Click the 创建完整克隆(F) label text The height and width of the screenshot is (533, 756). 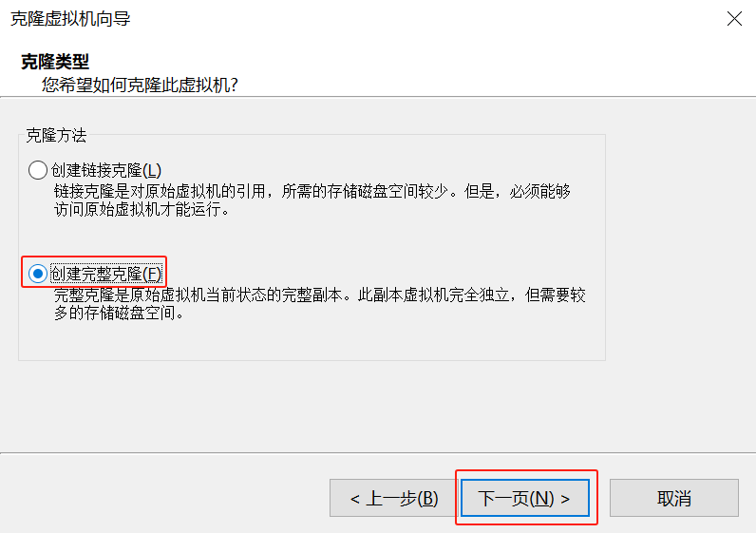click(106, 274)
